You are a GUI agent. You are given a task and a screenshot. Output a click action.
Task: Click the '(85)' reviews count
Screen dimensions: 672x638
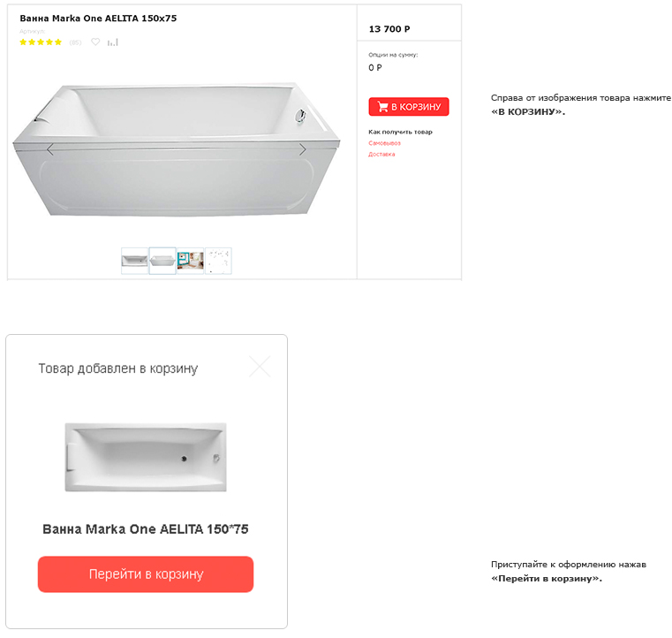pyautogui.click(x=75, y=42)
